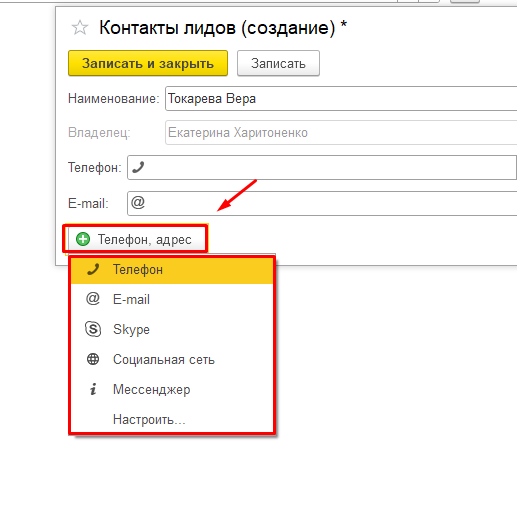517x505 pixels.
Task: Open the Телефон, адрес dropdown button
Action: [137, 239]
